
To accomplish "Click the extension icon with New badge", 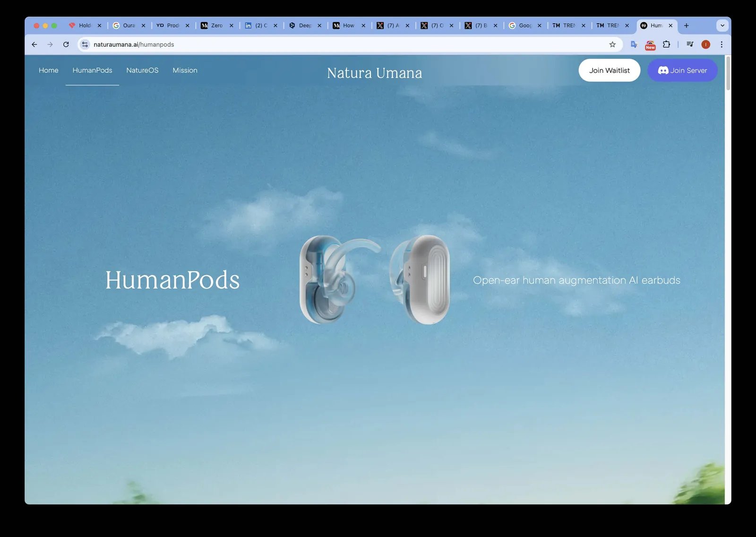I will pos(650,45).
